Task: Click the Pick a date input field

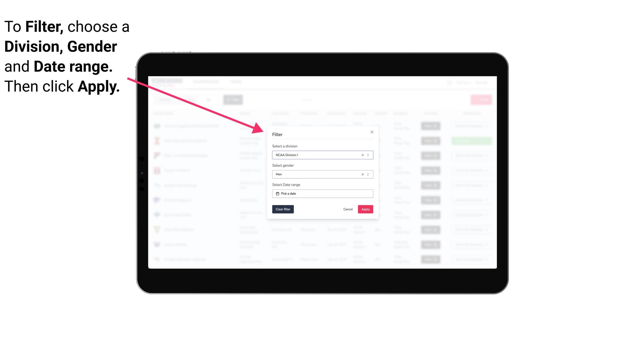Action: tap(323, 194)
